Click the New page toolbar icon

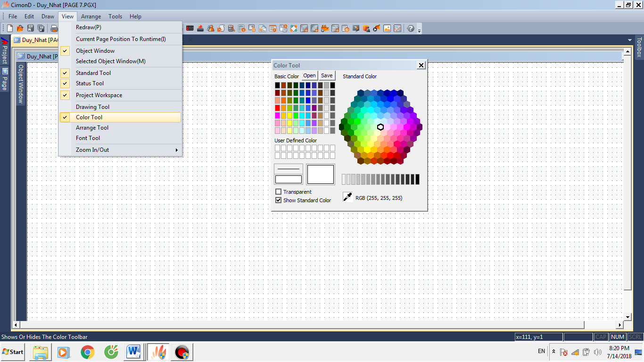[10, 29]
